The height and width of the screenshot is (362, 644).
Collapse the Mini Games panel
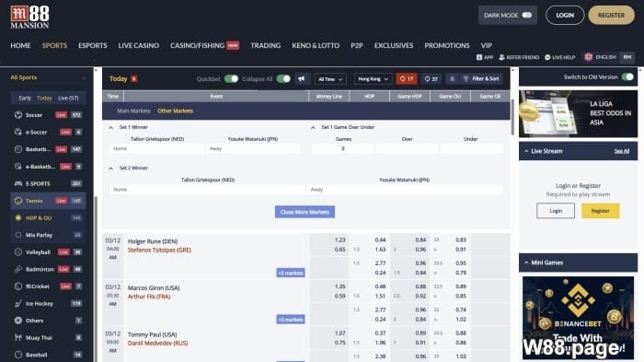pos(526,263)
